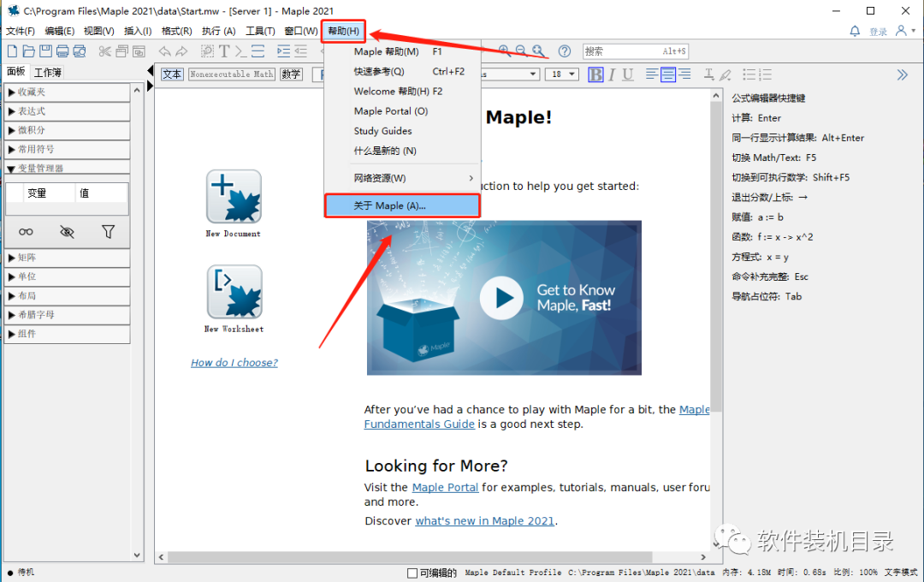Align text left
This screenshot has width=924, height=582.
click(652, 74)
